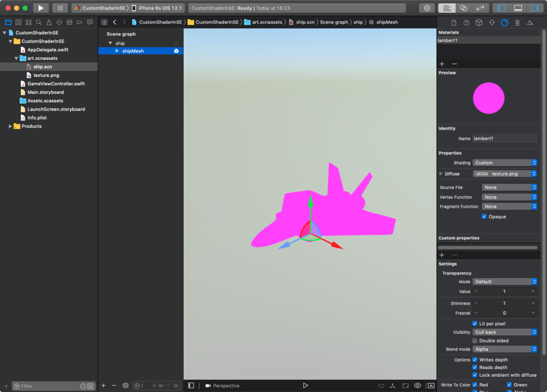
Task: Open the Source File dropdown
Action: point(509,187)
